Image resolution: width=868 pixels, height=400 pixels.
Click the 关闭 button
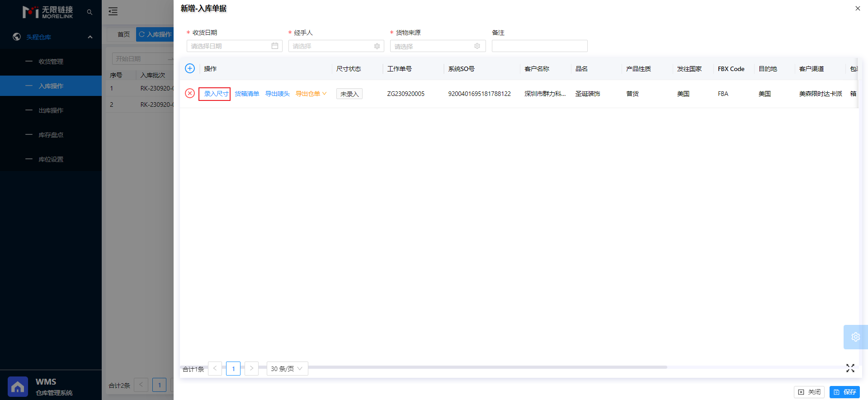pyautogui.click(x=809, y=392)
